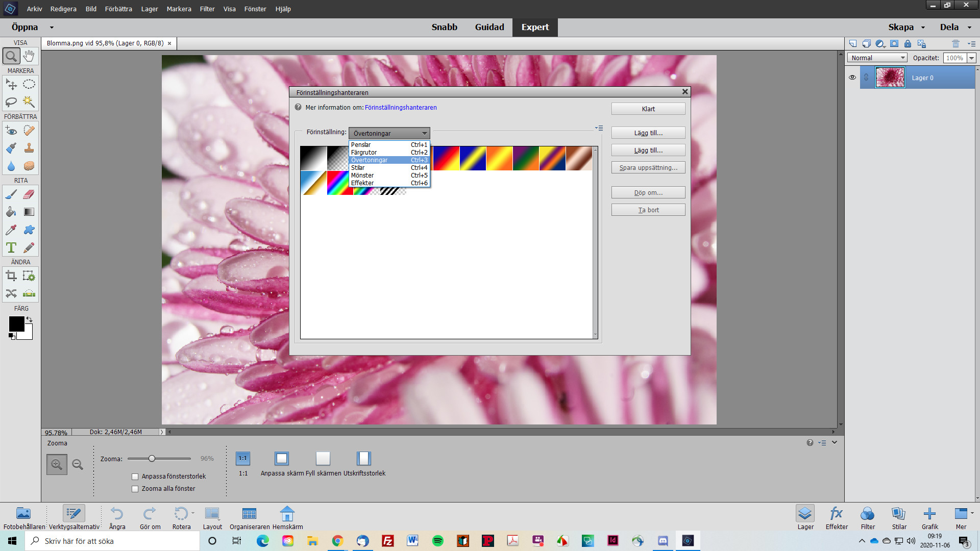Viewport: 980px width, 551px height.
Task: Select the Magic Wand tool
Action: (x=29, y=103)
